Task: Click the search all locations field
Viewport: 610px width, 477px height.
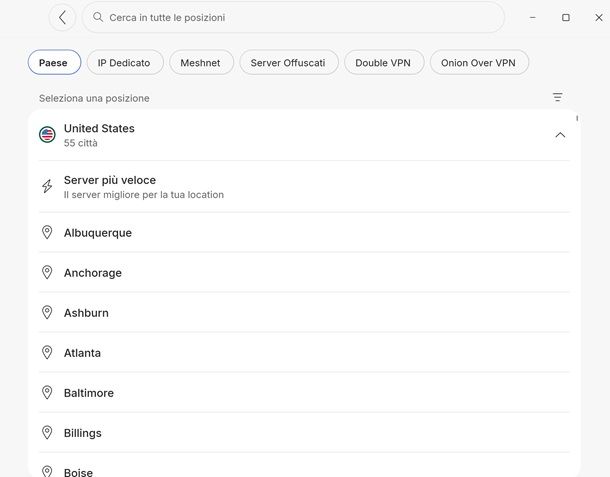Action: click(x=300, y=17)
